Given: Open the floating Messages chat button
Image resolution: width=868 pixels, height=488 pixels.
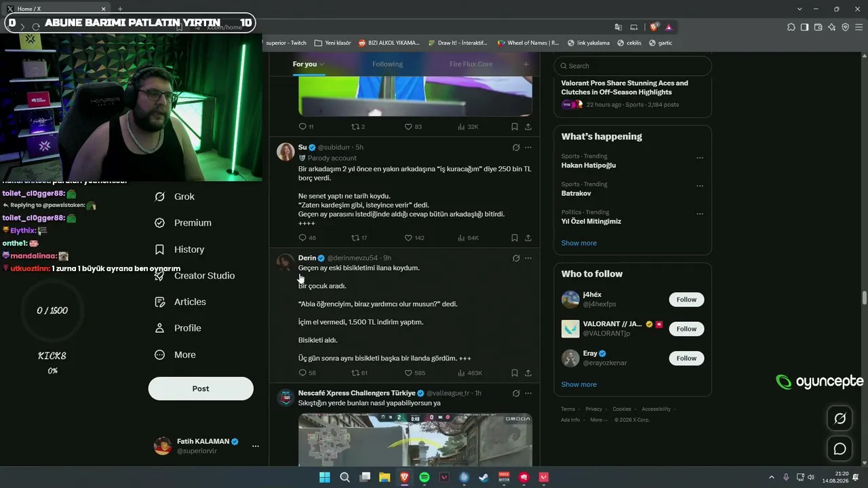Looking at the screenshot, I should (x=840, y=449).
